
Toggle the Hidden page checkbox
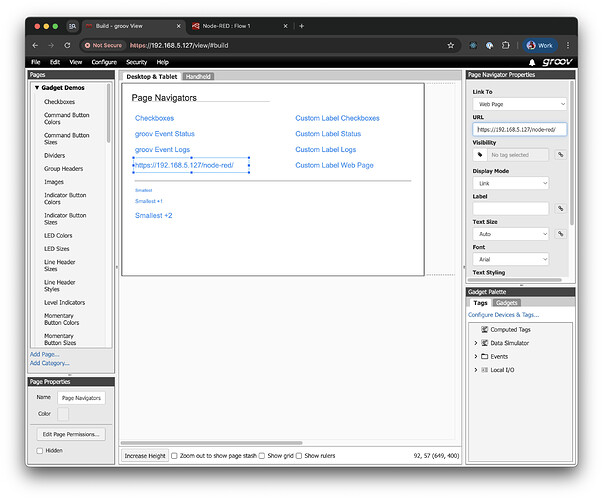tap(40, 451)
